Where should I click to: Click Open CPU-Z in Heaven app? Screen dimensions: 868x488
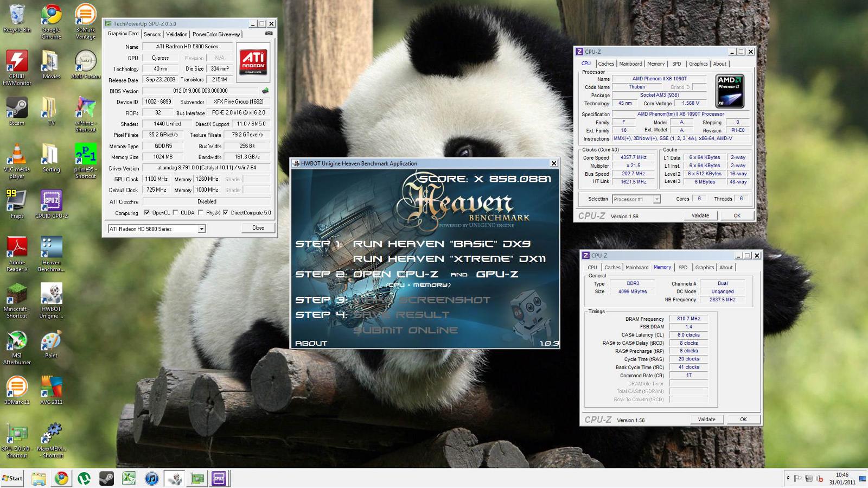click(x=395, y=274)
